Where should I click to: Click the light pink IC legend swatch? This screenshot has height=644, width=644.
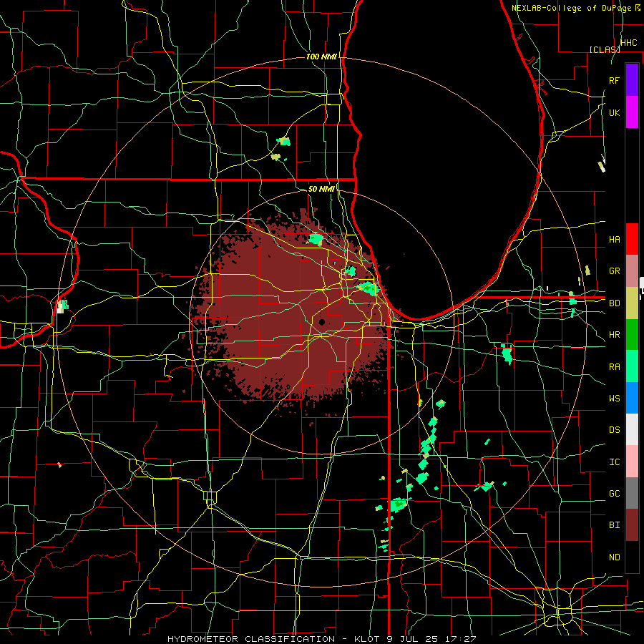pyautogui.click(x=632, y=462)
